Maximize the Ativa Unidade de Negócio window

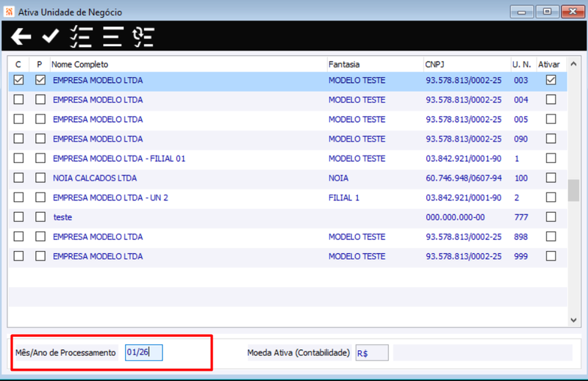point(547,12)
